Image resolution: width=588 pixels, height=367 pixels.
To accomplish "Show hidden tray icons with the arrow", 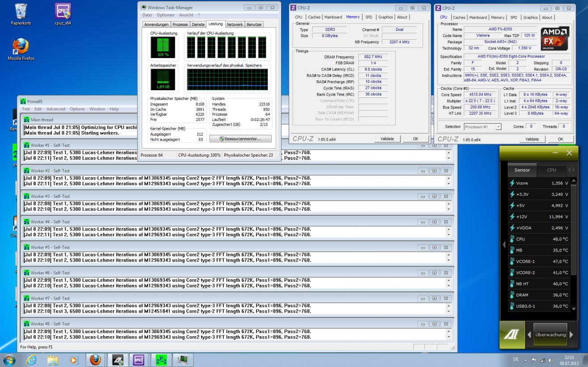I will 525,360.
